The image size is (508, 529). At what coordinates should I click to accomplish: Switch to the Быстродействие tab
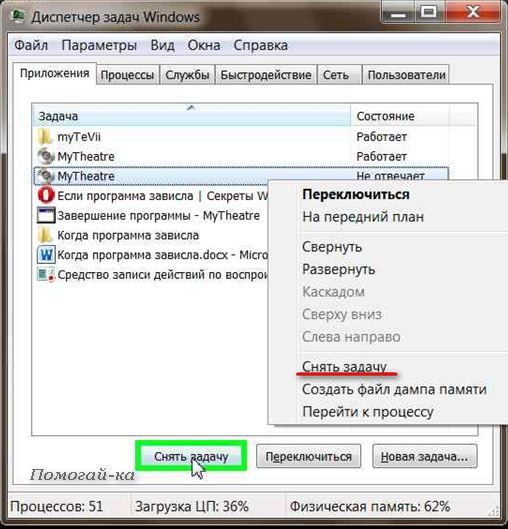coord(265,75)
